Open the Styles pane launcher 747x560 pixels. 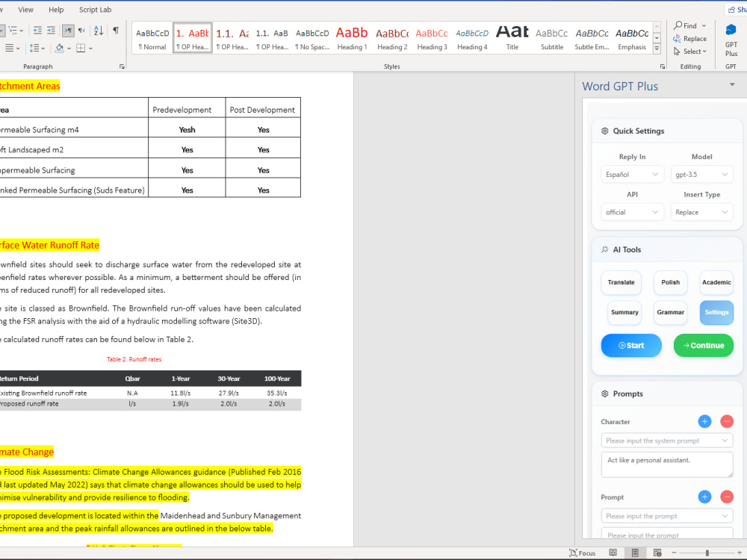[662, 66]
